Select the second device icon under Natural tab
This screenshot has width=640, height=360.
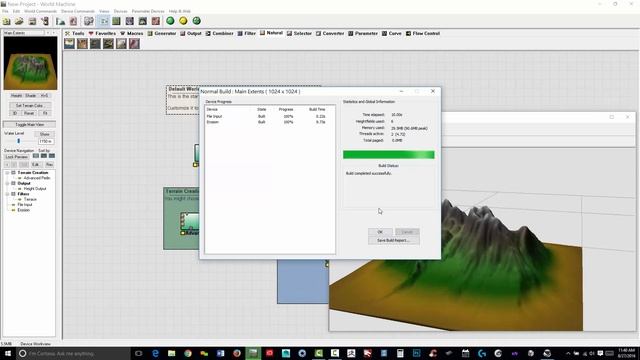(82, 43)
